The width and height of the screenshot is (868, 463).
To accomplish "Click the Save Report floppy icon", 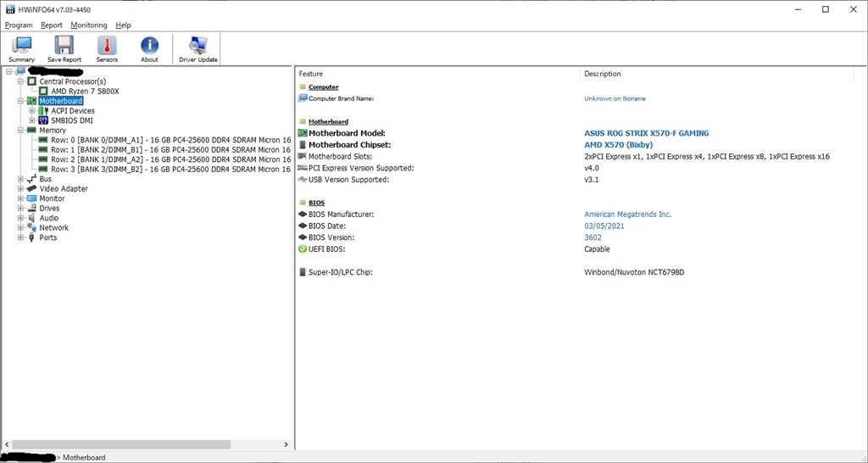I will click(x=64, y=48).
